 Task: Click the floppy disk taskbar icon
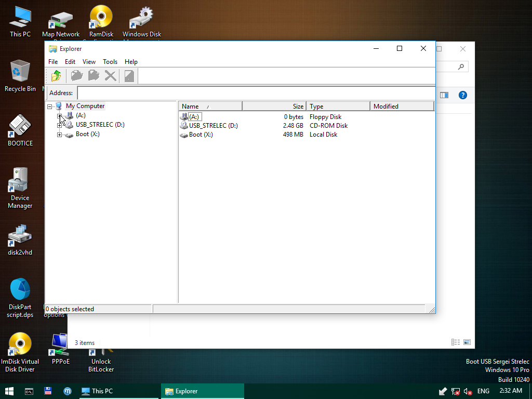(48, 391)
